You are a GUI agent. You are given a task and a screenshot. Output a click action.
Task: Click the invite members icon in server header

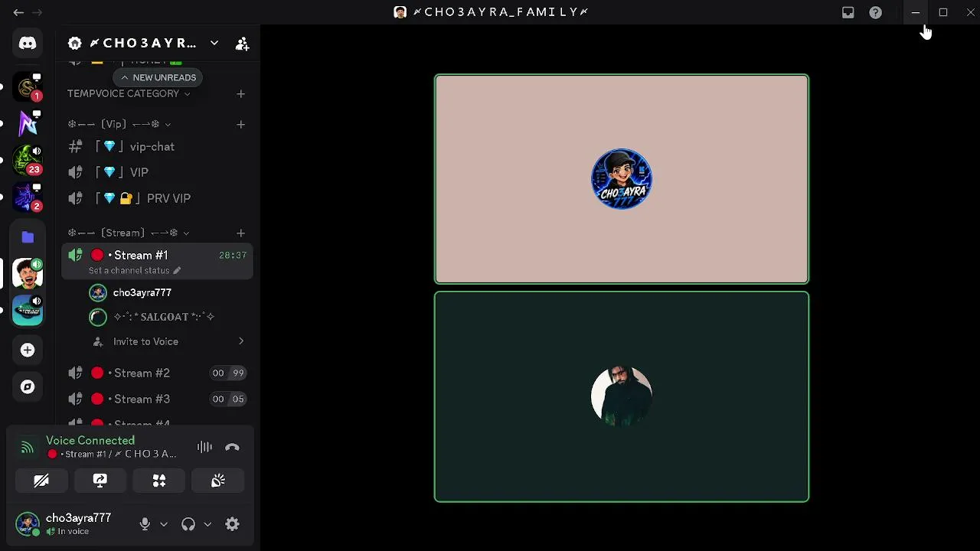(x=242, y=44)
